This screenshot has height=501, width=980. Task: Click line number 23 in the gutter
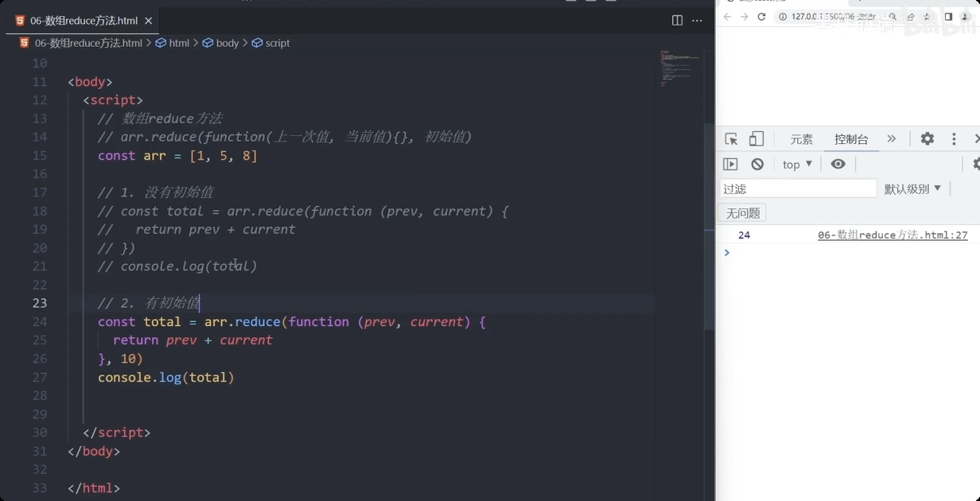point(39,303)
